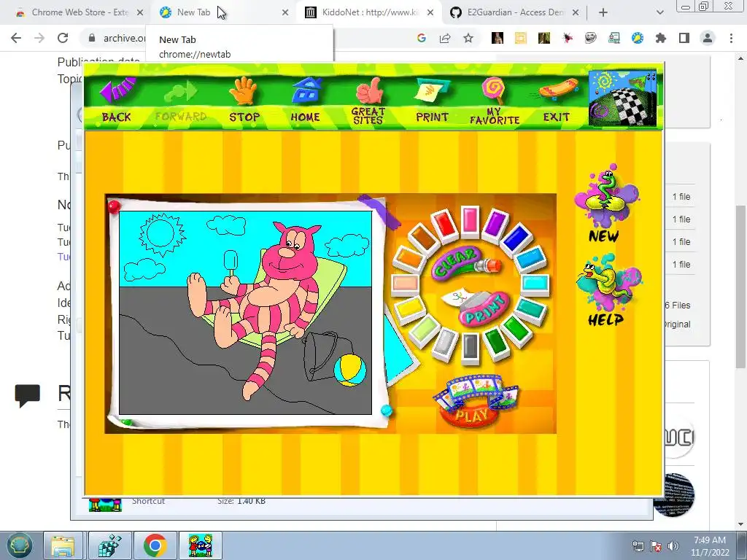Pick the peach paint swatch
This screenshot has width=747, height=560.
click(x=406, y=284)
